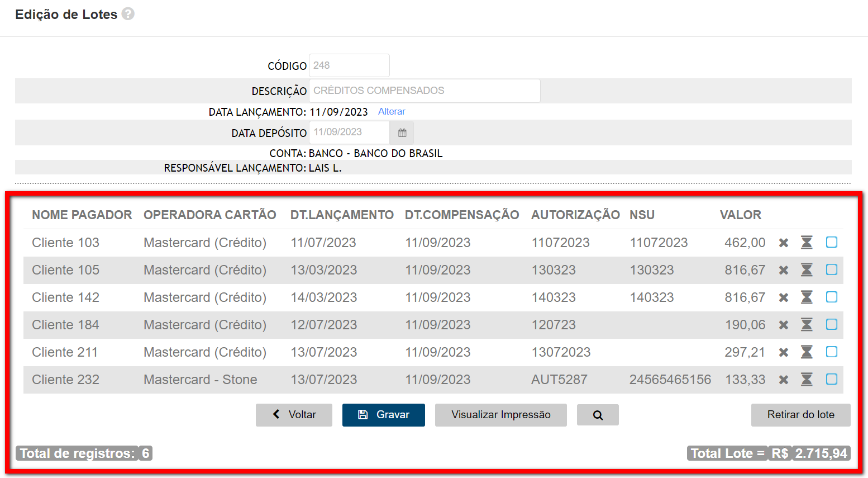Viewport: 868px width, 478px height.
Task: Select checkbox on Cliente 142 row
Action: [832, 297]
